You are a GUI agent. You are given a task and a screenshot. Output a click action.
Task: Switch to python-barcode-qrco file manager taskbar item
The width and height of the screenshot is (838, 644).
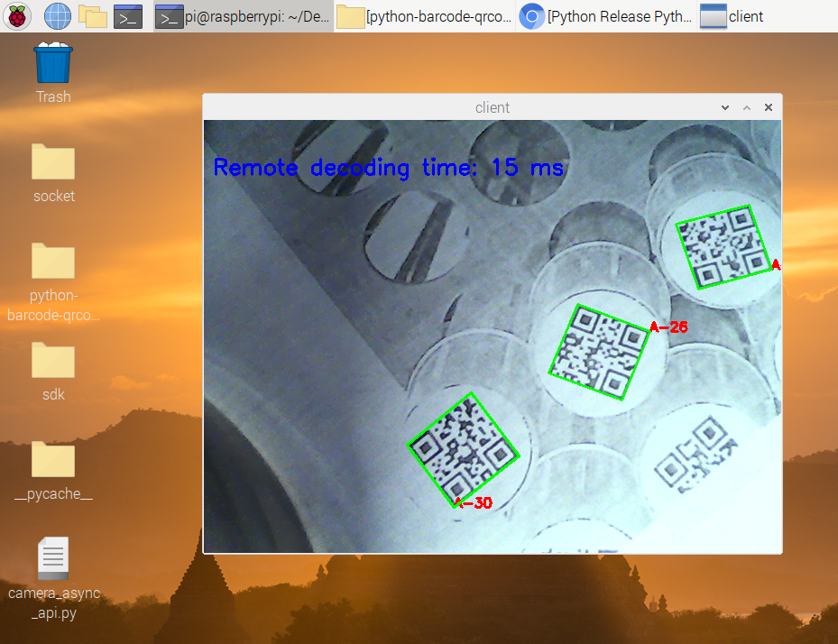pyautogui.click(x=425, y=16)
